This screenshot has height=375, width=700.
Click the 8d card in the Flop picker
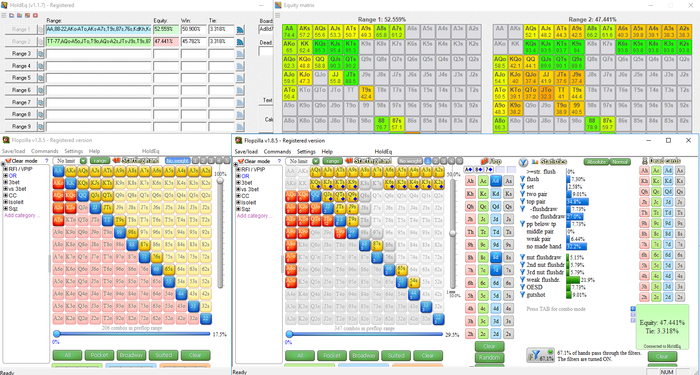point(496,258)
